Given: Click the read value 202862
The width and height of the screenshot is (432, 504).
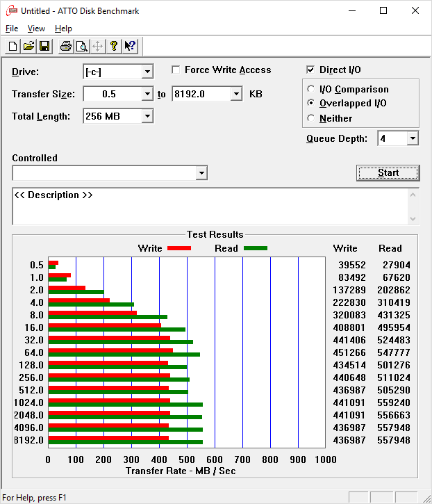Looking at the screenshot, I should [x=394, y=291].
